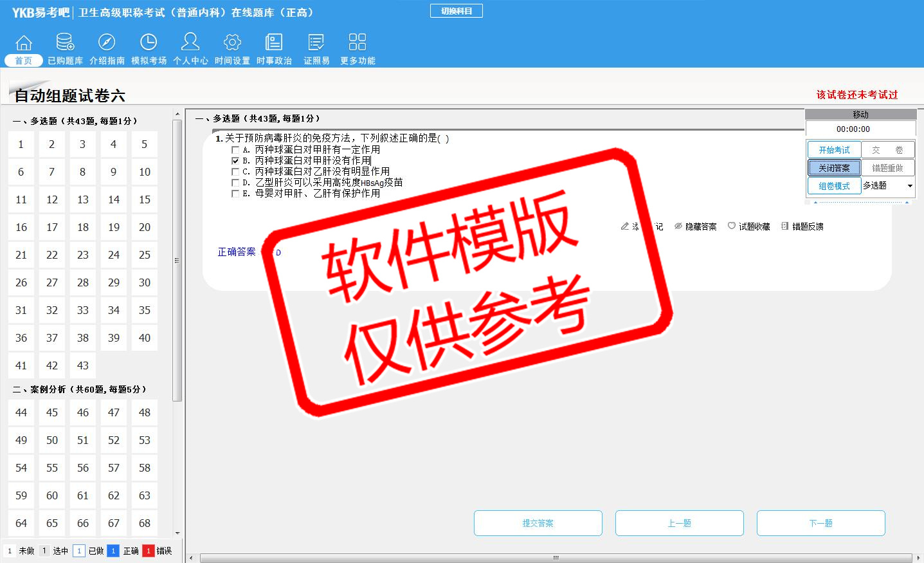Click 试题收藏 heart icon
The height and width of the screenshot is (563, 924).
coord(732,226)
